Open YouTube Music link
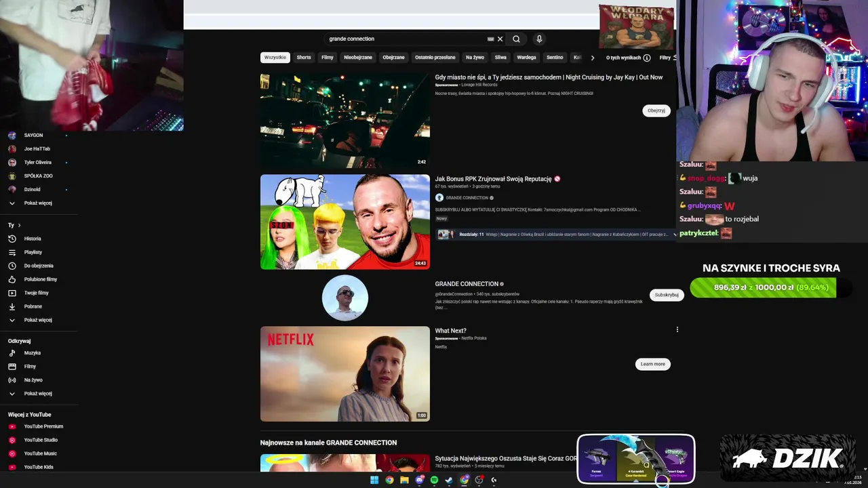868x488 pixels. (x=40, y=453)
